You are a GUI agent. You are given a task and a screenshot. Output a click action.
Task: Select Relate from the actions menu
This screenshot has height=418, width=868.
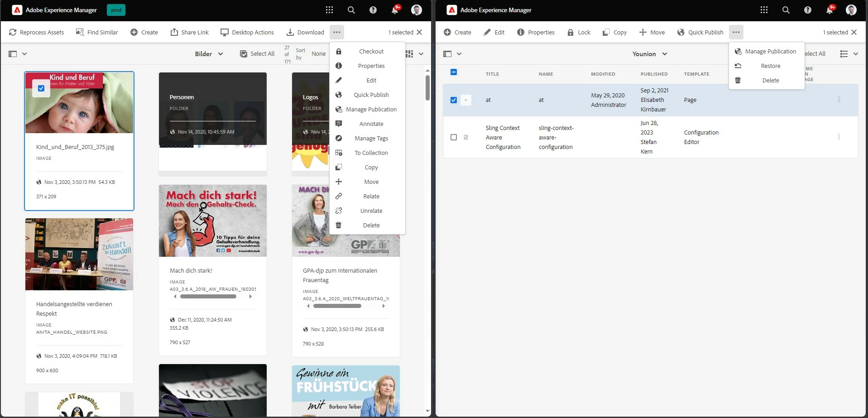point(367,197)
